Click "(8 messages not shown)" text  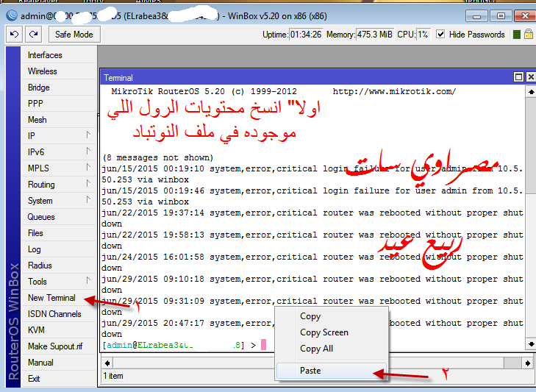158,157
